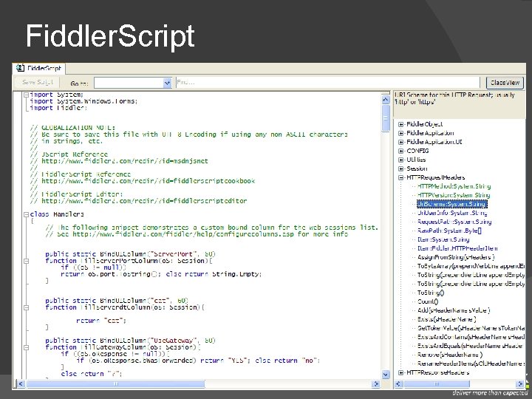
Task: Click editor horizontal scrollbar left arrow
Action: coord(21,383)
